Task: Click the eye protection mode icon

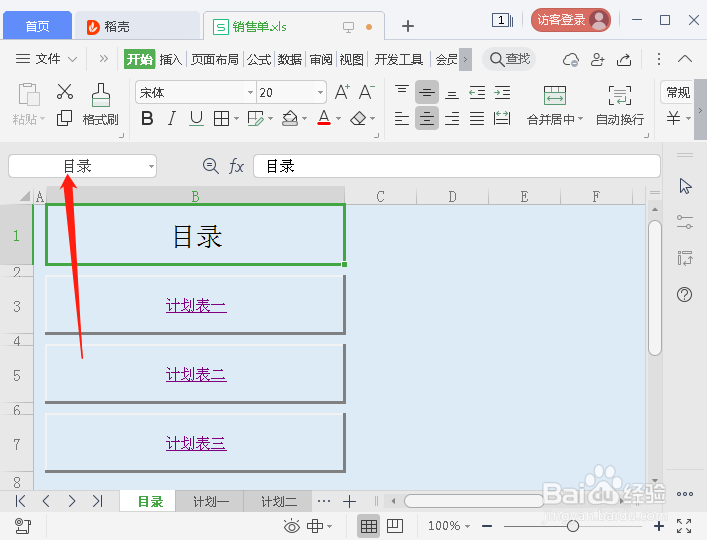Action: click(292, 526)
